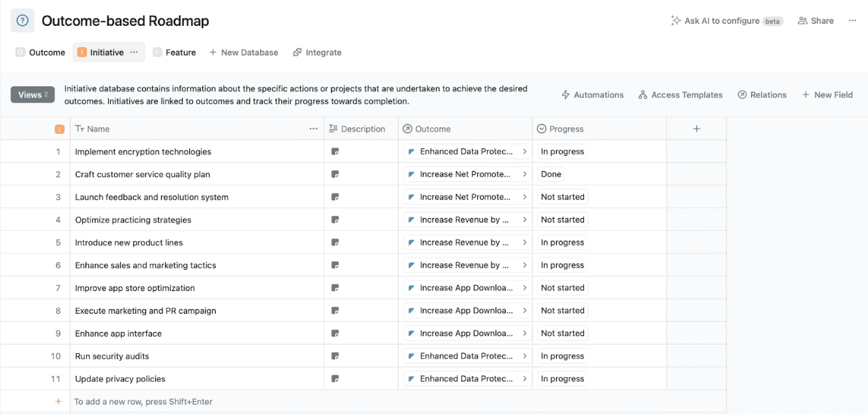The image size is (868, 415).
Task: Click the New Field button
Action: tap(828, 95)
